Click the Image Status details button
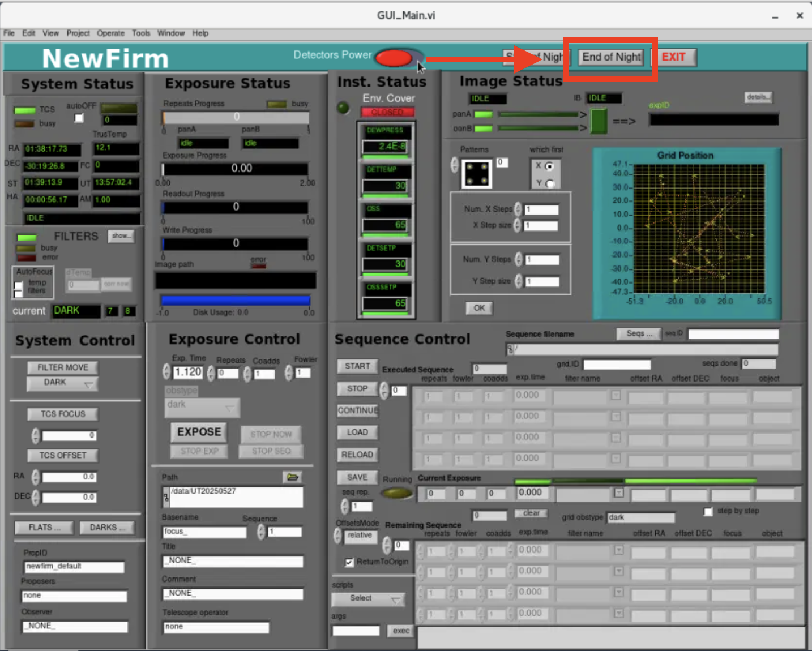 pyautogui.click(x=758, y=97)
